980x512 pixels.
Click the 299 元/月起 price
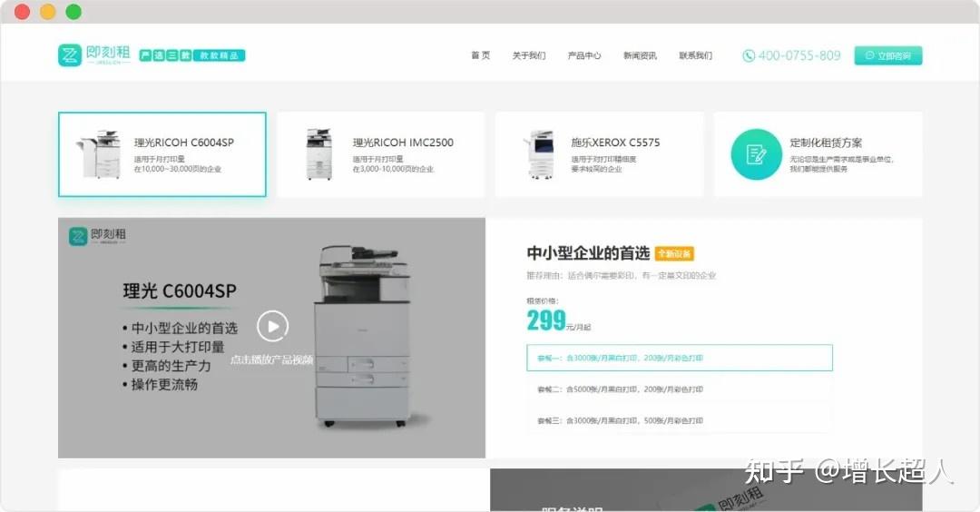pyautogui.click(x=558, y=320)
